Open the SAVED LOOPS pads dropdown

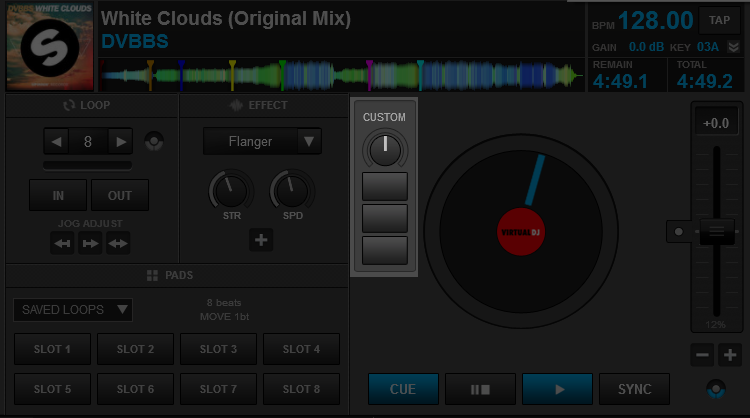point(73,310)
